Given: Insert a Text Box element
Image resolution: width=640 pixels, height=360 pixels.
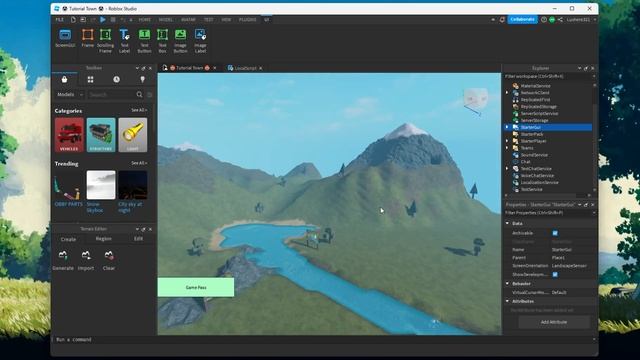Looking at the screenshot, I should coord(162,41).
